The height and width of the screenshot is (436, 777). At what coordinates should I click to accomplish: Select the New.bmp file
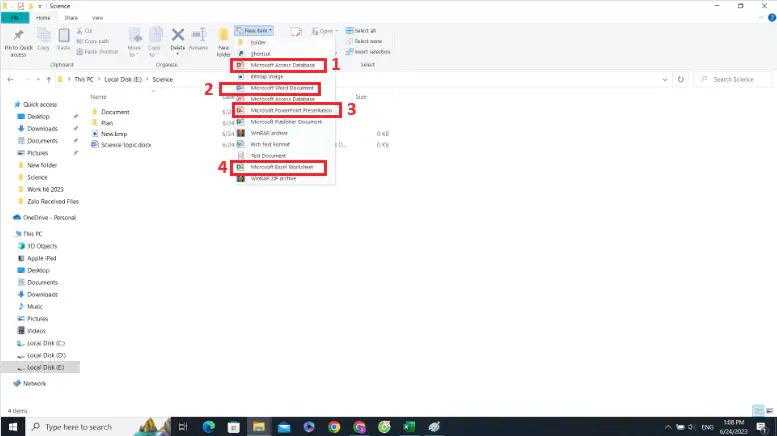click(114, 134)
